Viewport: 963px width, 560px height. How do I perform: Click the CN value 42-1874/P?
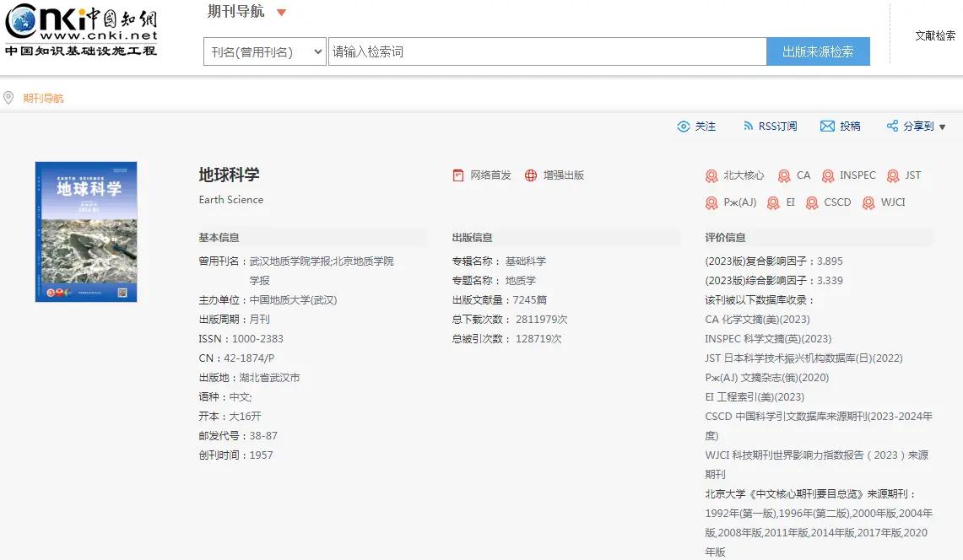point(249,358)
